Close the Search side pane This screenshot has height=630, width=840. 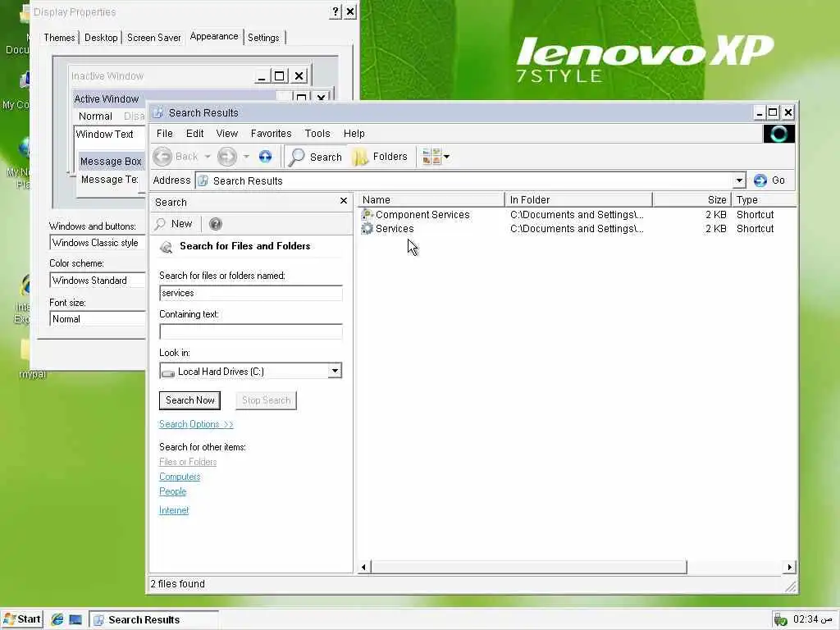click(344, 201)
